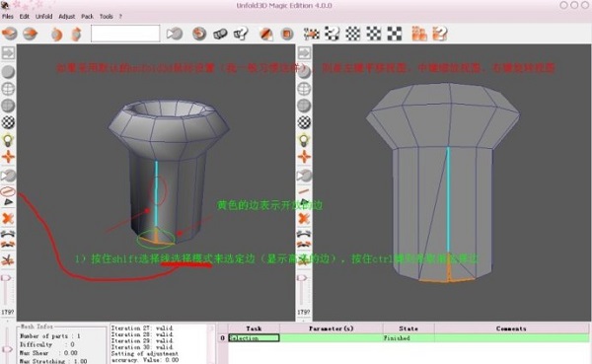This screenshot has height=364, width=592.
Task: Click the orange X clear icon in left sidebar
Action: (8, 218)
